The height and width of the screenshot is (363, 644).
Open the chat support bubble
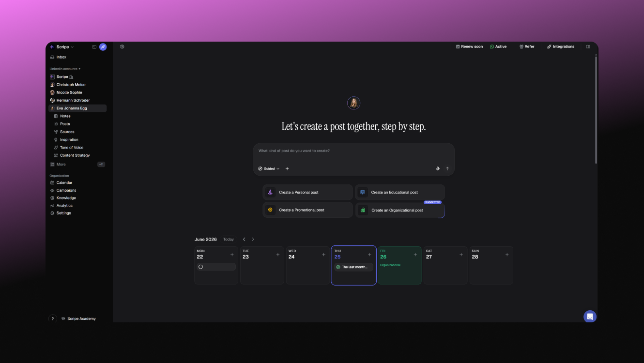click(590, 317)
